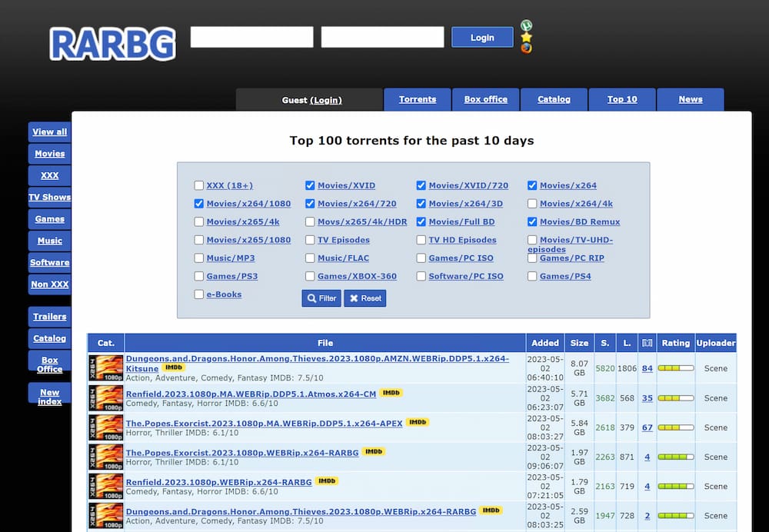The width and height of the screenshot is (769, 532).
Task: Select Games in the sidebar
Action: point(49,219)
